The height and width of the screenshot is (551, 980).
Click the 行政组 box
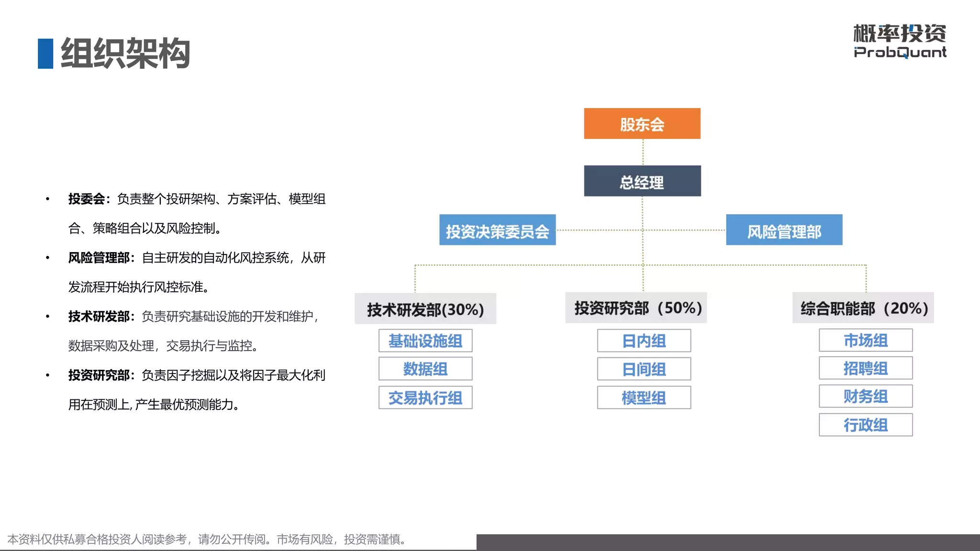click(x=866, y=425)
